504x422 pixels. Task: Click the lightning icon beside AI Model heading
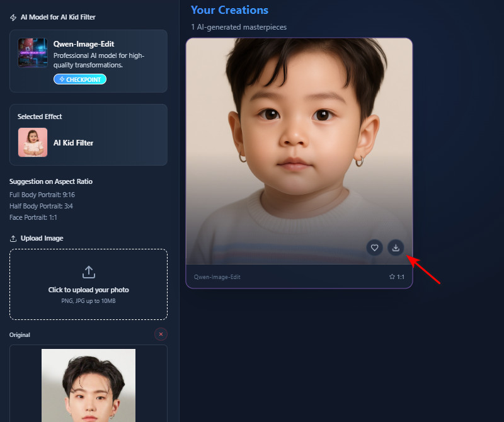tap(13, 18)
